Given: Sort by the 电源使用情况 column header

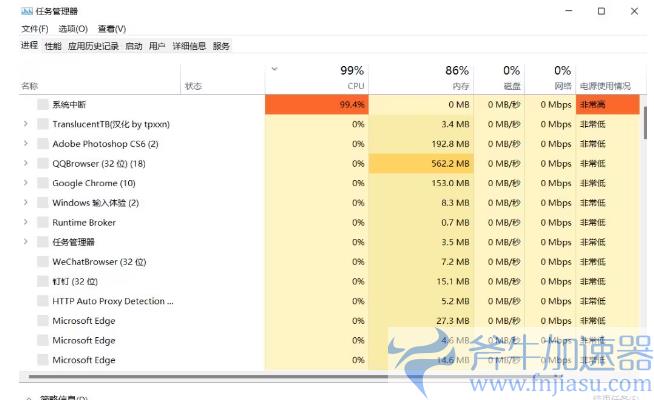Looking at the screenshot, I should 606,86.
